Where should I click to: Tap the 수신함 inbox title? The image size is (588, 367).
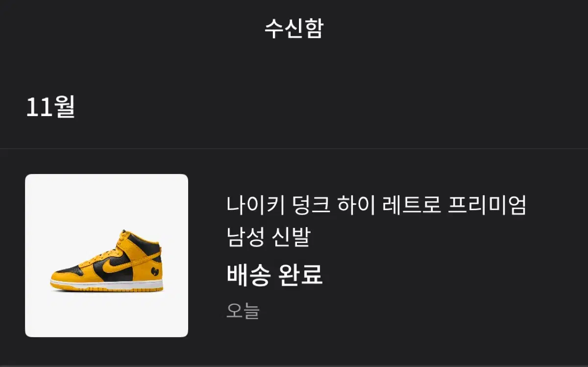coord(294,28)
